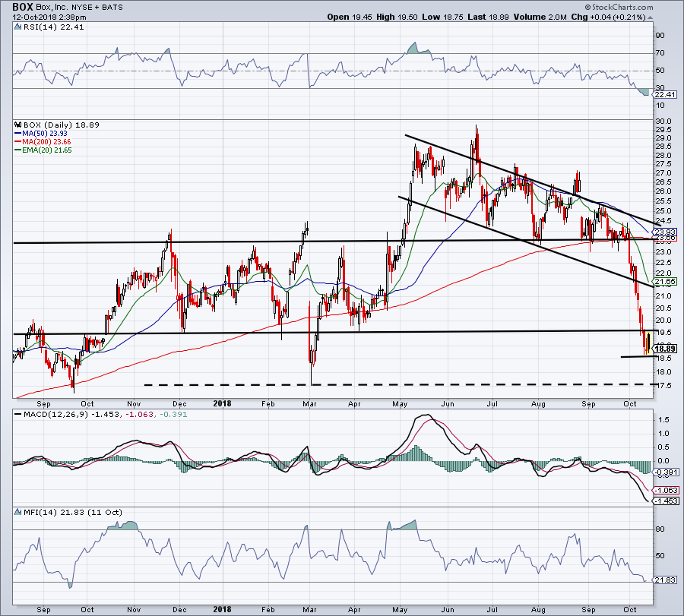Image resolution: width=684 pixels, height=616 pixels.
Task: Click the 'Volume 2.0M' header value
Action: point(540,17)
